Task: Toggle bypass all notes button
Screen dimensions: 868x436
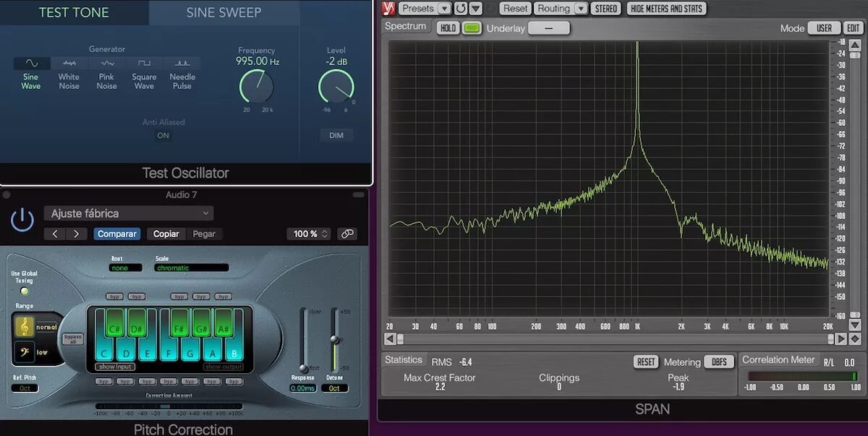Action: point(73,339)
